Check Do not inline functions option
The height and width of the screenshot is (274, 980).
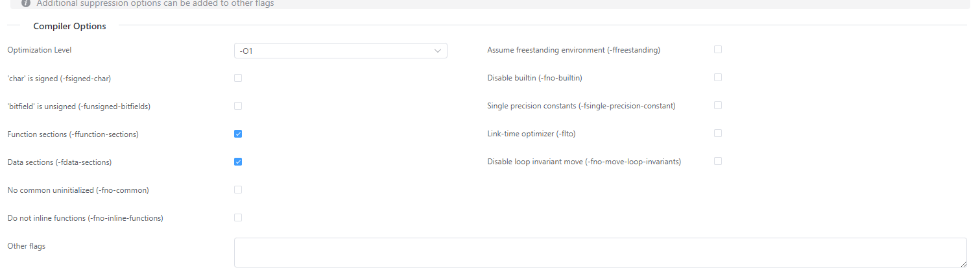click(238, 218)
